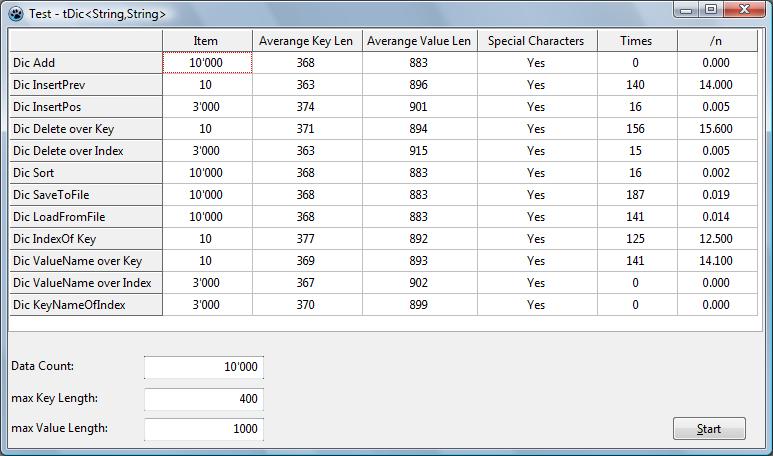The height and width of the screenshot is (456, 773).
Task: Click the Times column header
Action: (635, 41)
